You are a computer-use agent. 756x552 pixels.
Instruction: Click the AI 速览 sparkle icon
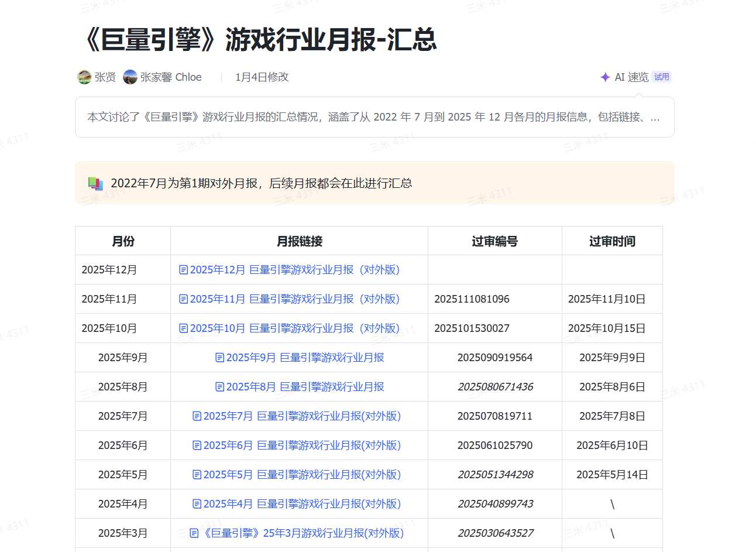pyautogui.click(x=604, y=77)
